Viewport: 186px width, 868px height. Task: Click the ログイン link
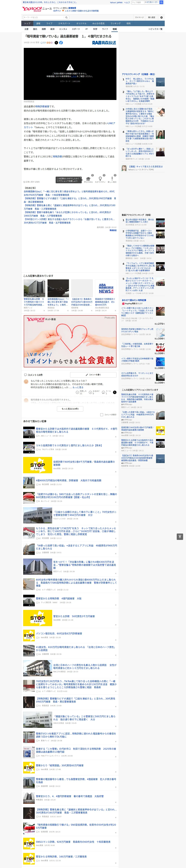coord(57,11)
